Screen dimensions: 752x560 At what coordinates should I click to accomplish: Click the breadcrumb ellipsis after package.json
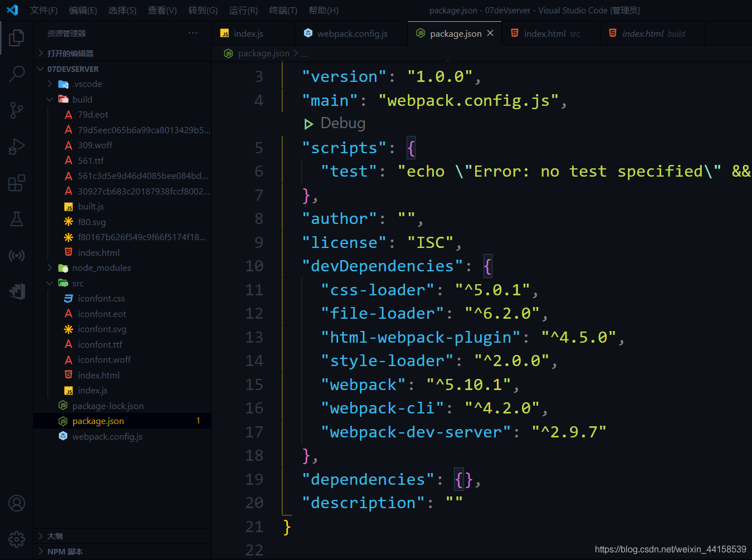pyautogui.click(x=304, y=53)
